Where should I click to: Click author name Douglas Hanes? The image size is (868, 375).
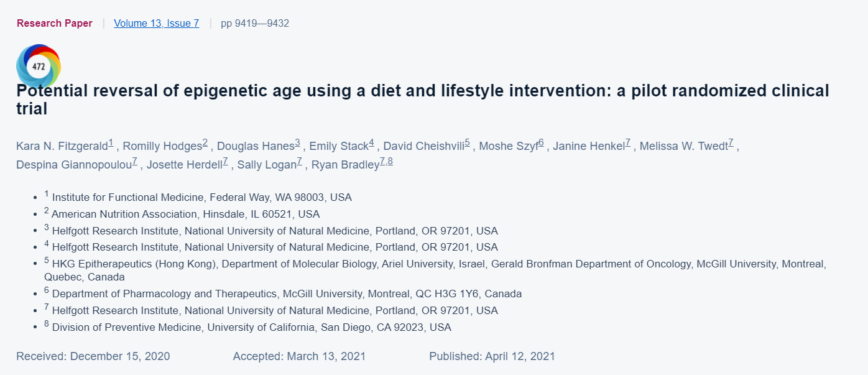[x=256, y=147]
